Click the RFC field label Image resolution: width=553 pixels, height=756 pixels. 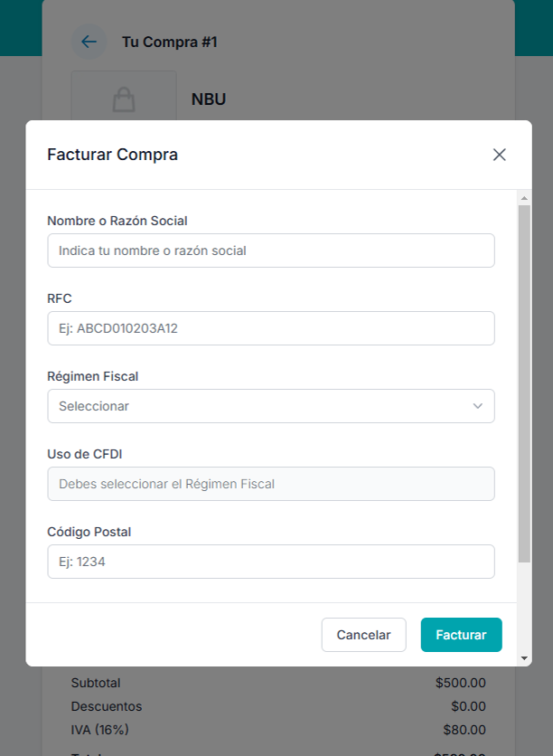60,298
